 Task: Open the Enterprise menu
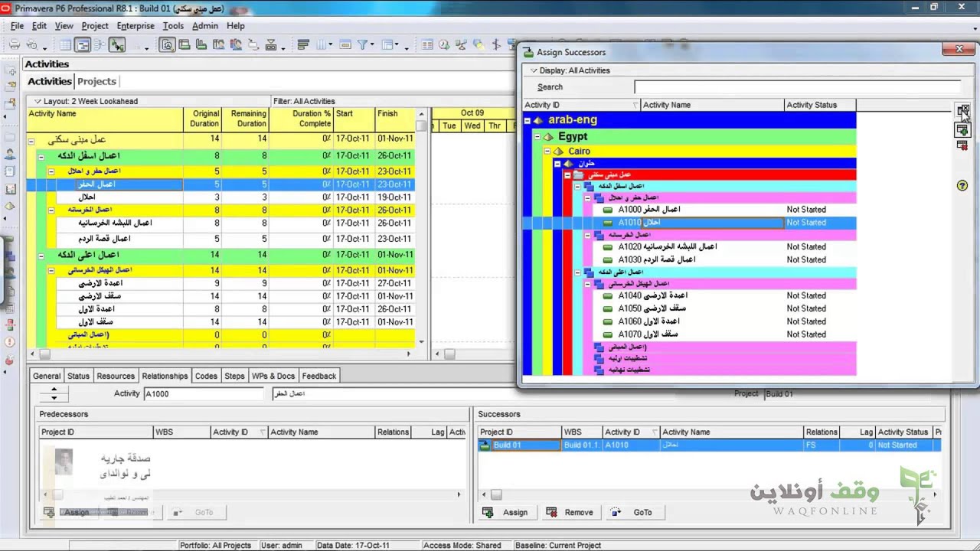point(136,26)
